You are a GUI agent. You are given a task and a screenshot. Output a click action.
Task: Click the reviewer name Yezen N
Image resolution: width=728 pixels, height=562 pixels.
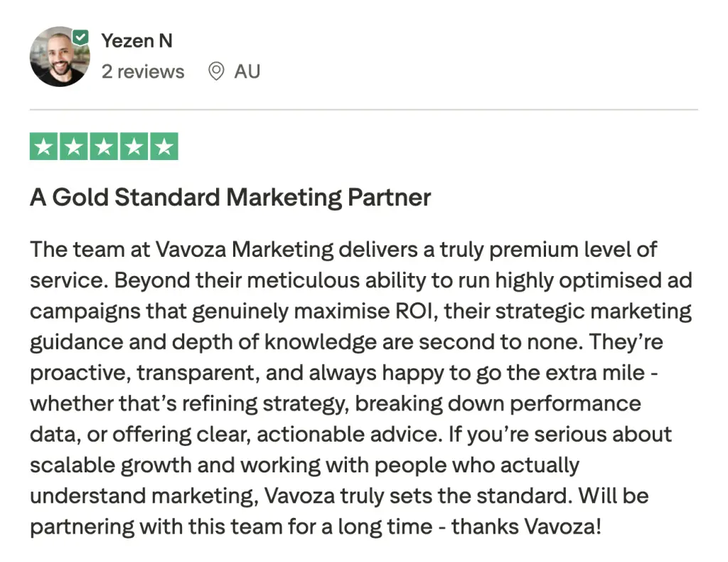[x=136, y=41]
